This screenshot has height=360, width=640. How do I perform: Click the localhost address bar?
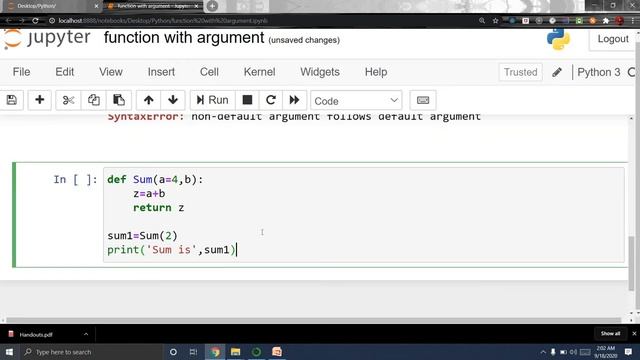point(261,20)
